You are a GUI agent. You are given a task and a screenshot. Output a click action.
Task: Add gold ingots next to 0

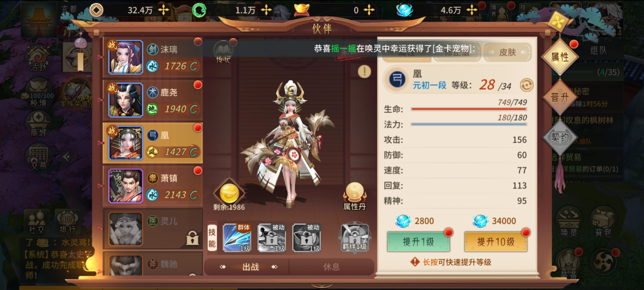click(369, 10)
